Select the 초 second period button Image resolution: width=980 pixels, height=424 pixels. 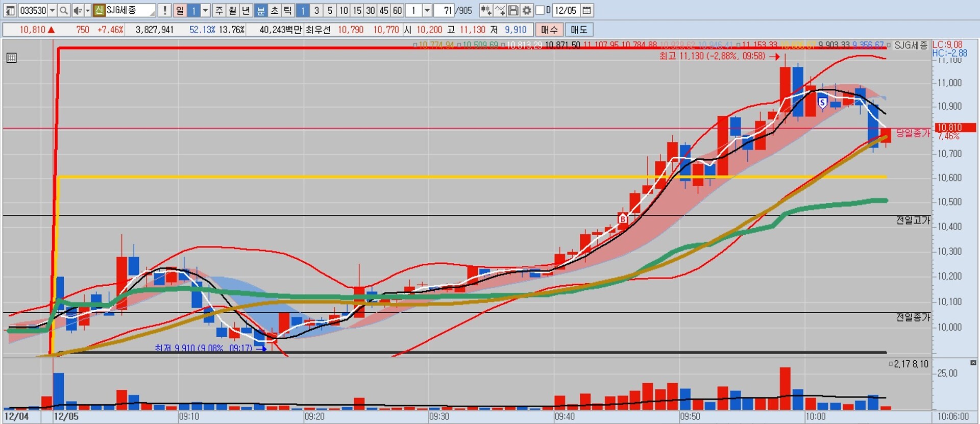274,10
